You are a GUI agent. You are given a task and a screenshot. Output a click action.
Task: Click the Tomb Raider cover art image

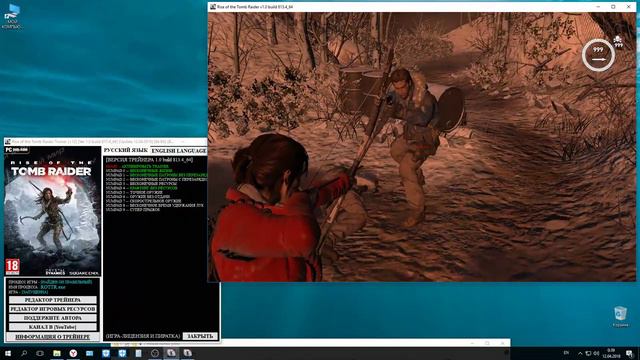(x=53, y=211)
